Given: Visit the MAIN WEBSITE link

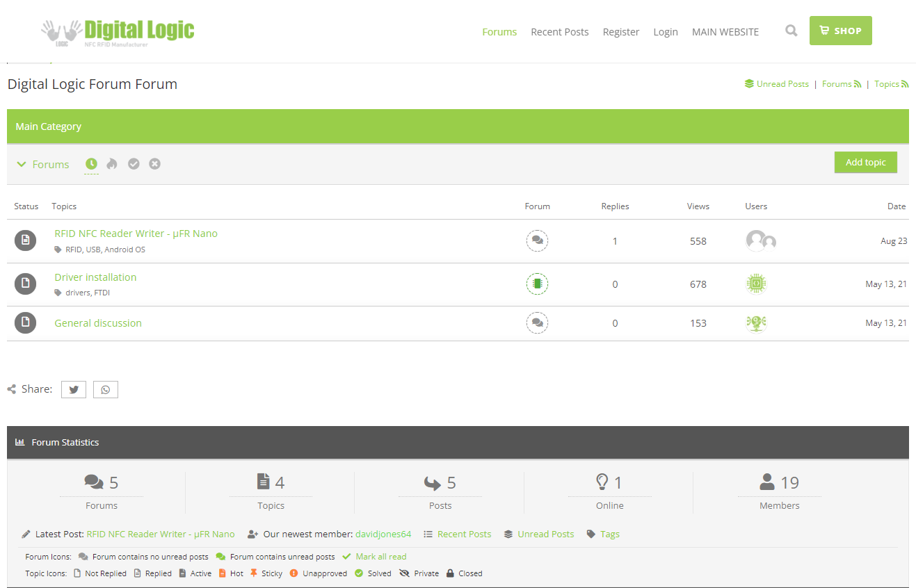Looking at the screenshot, I should pyautogui.click(x=725, y=32).
